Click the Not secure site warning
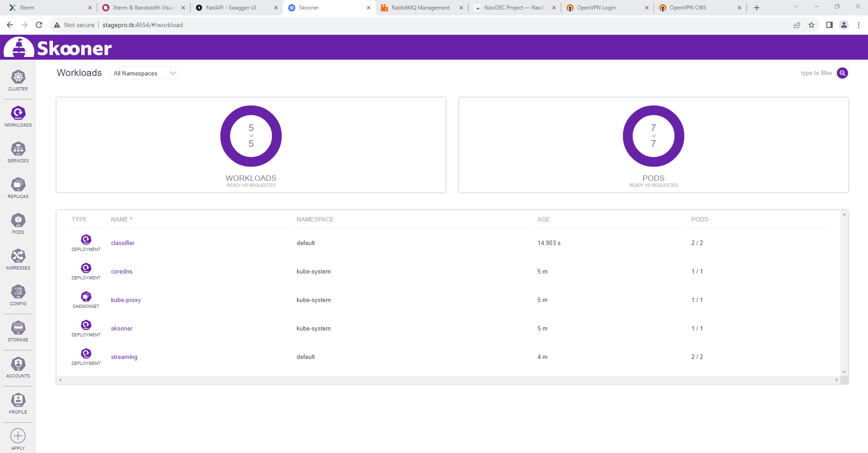 [74, 25]
